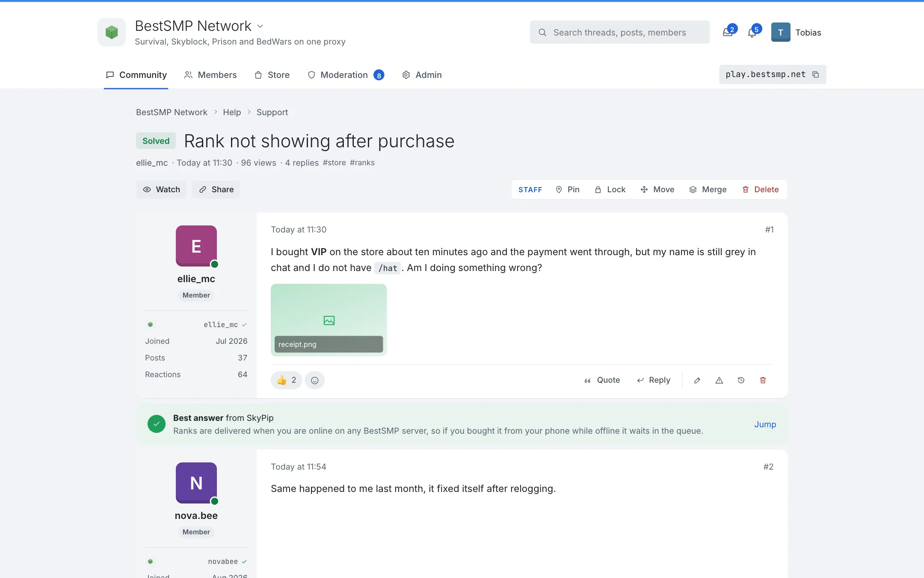Go to the Admin tab
This screenshot has width=924, height=578.
click(x=422, y=75)
